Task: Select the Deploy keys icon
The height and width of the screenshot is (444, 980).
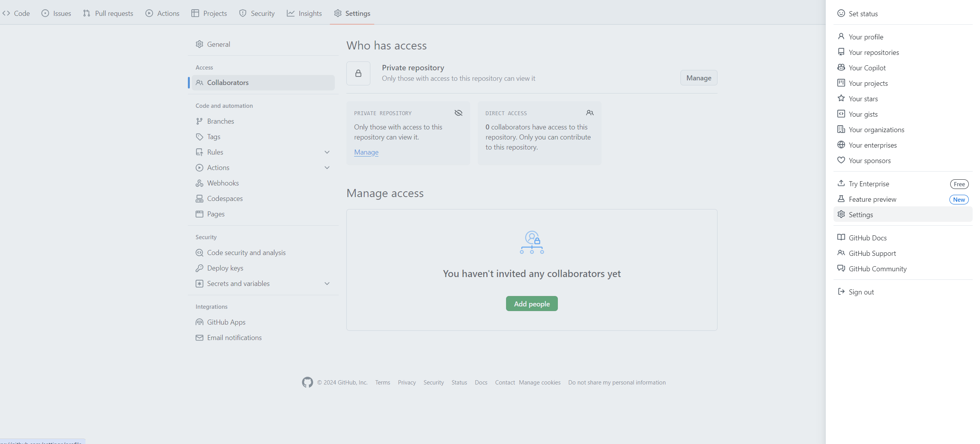Action: pos(199,268)
